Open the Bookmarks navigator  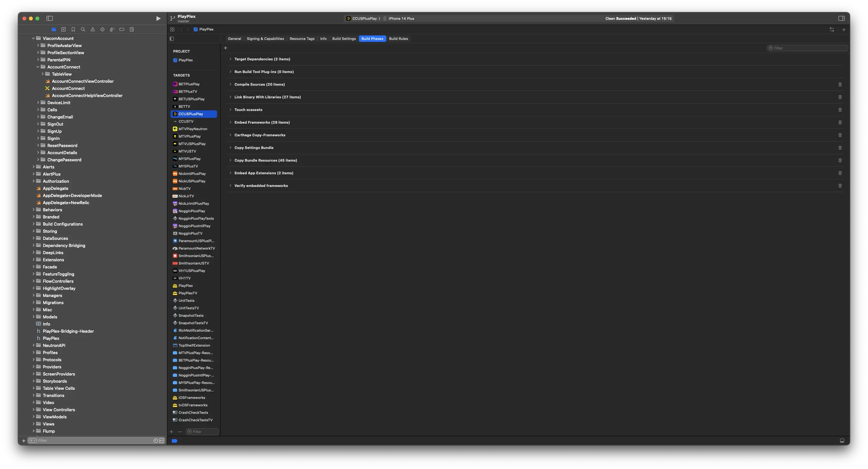click(73, 29)
